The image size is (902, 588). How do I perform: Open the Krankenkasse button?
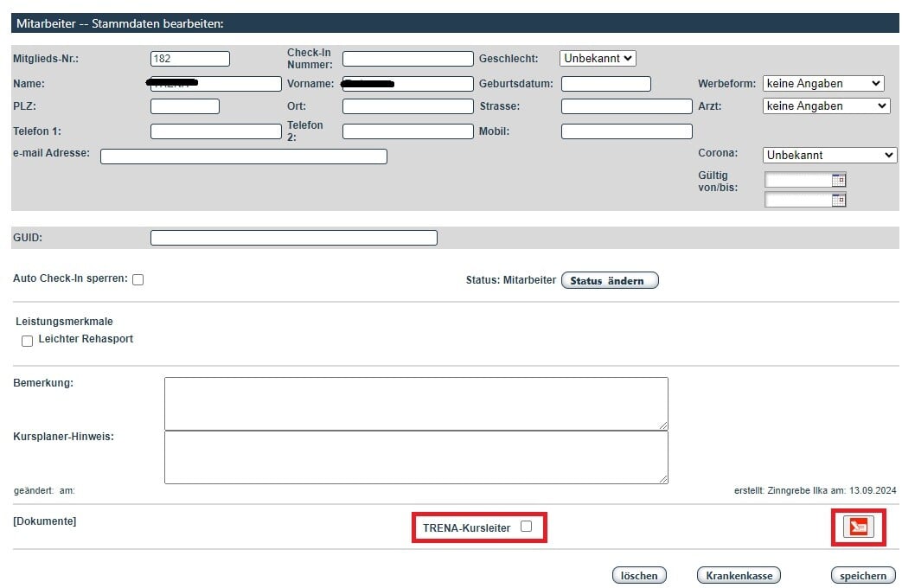click(739, 576)
